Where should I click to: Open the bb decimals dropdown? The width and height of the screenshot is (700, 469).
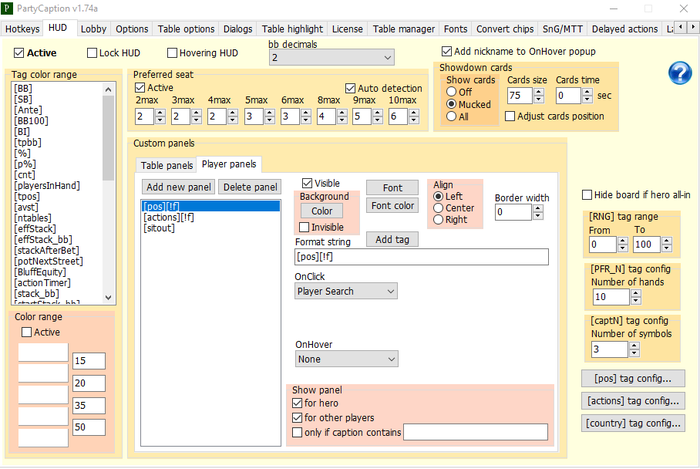(331, 59)
